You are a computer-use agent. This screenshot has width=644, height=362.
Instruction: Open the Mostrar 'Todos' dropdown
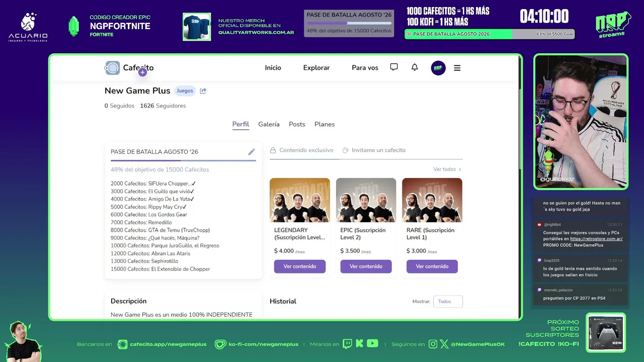pyautogui.click(x=448, y=302)
